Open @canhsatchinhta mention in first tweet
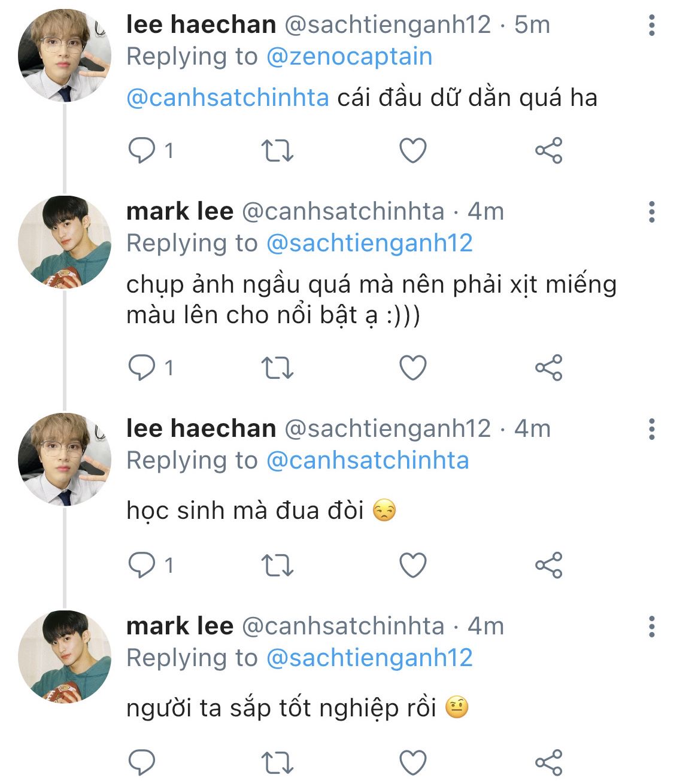The image size is (698, 784). tap(227, 98)
